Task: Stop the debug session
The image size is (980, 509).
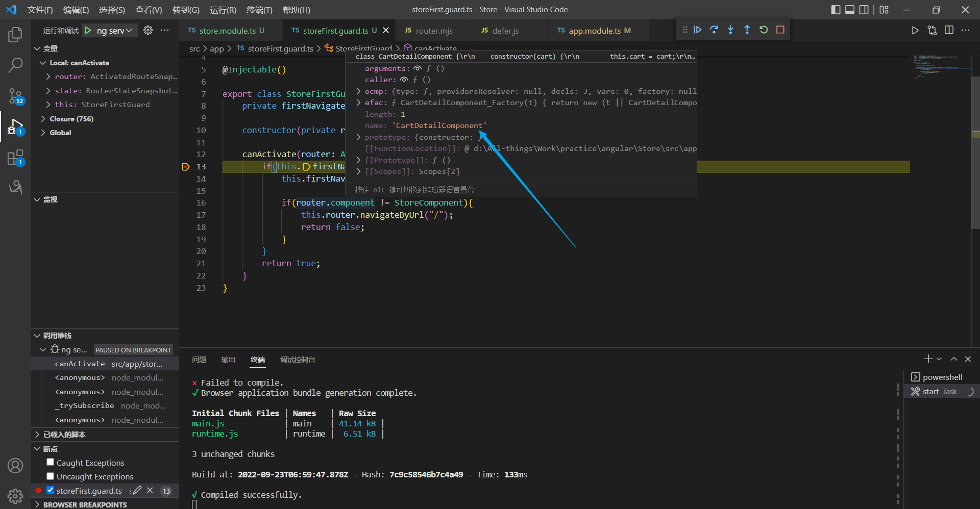Action: point(780,30)
